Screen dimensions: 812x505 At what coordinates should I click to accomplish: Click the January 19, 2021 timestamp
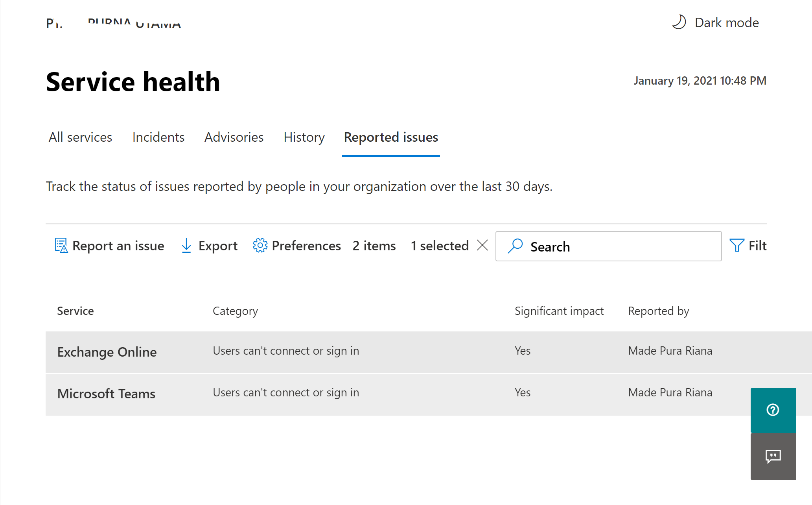coord(700,81)
